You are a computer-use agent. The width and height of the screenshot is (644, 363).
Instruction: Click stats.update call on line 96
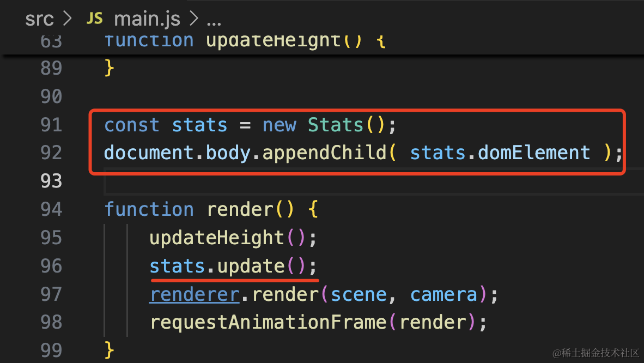[233, 266]
